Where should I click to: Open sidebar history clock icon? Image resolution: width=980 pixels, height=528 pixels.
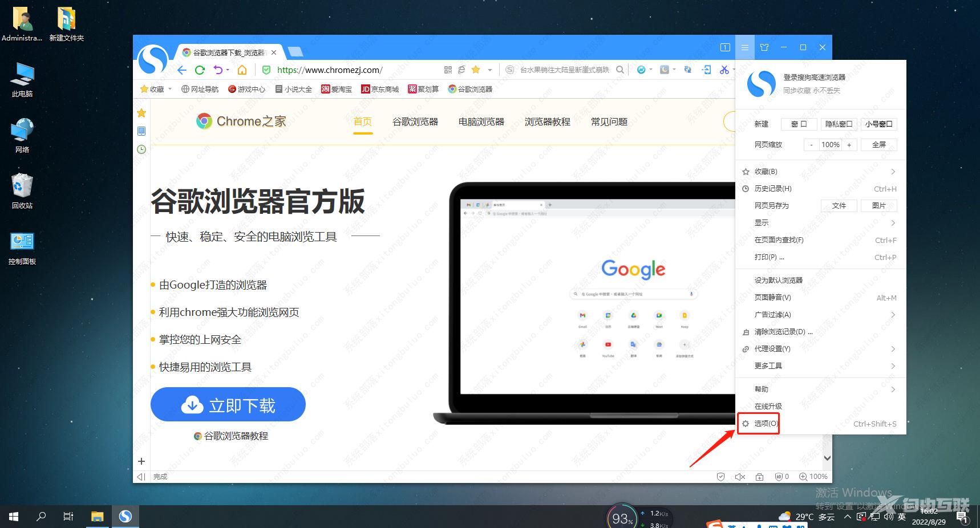[x=141, y=149]
